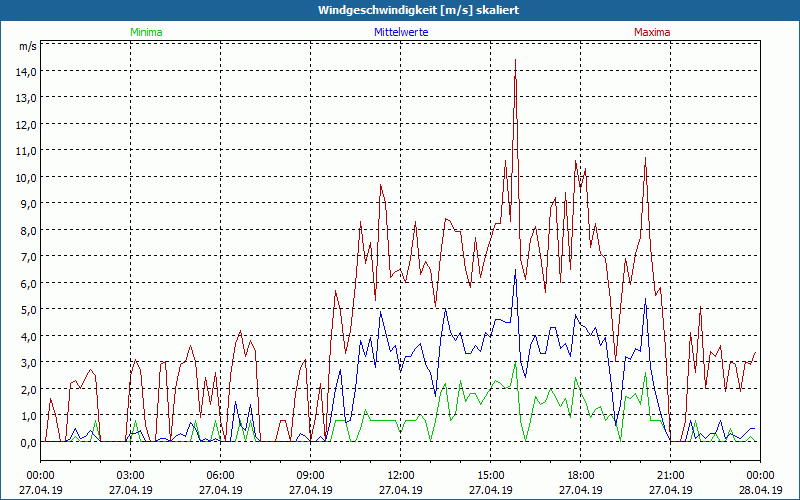Click the 6,0 y-axis value

point(29,284)
